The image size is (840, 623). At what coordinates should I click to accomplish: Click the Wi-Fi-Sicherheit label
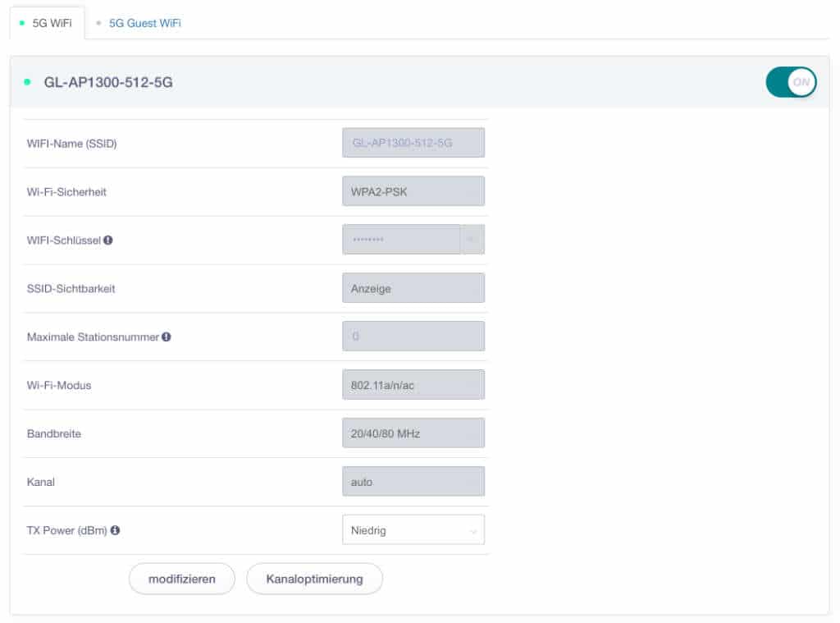(x=66, y=192)
